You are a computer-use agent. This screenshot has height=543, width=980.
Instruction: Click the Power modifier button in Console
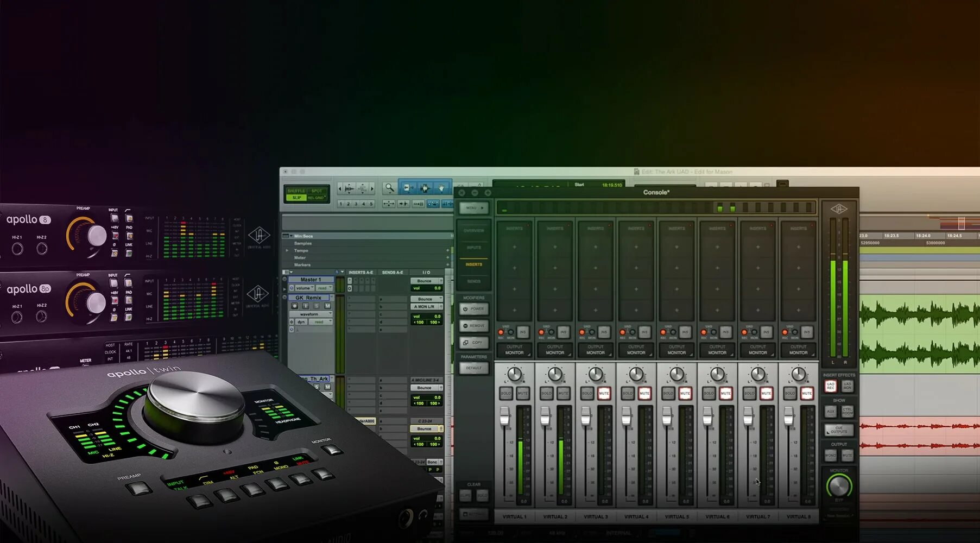(473, 308)
